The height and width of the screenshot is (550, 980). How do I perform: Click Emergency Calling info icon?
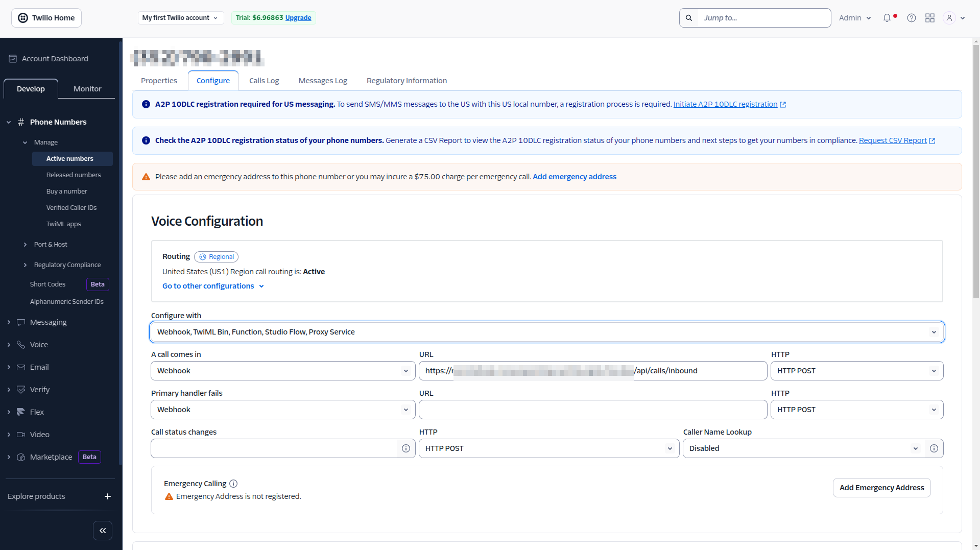233,484
